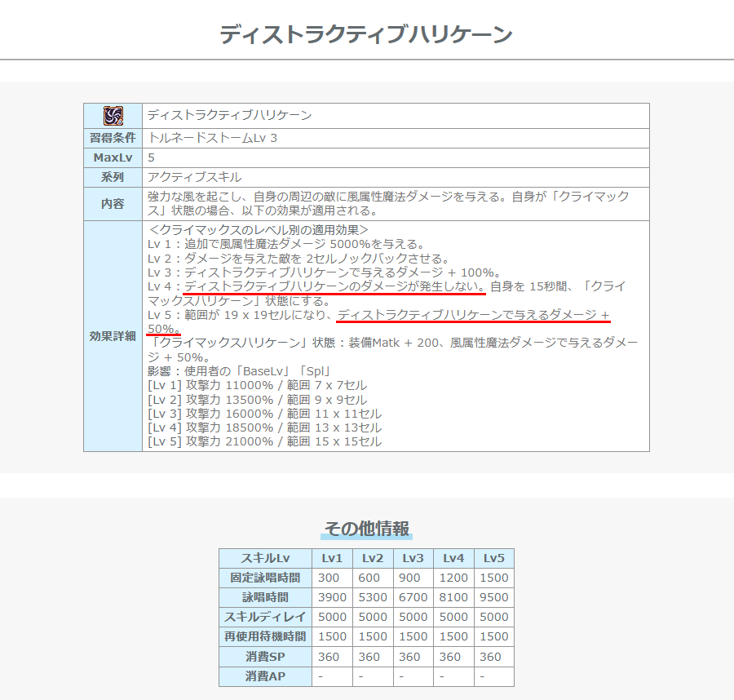Select the スキルLv column header

(x=265, y=559)
